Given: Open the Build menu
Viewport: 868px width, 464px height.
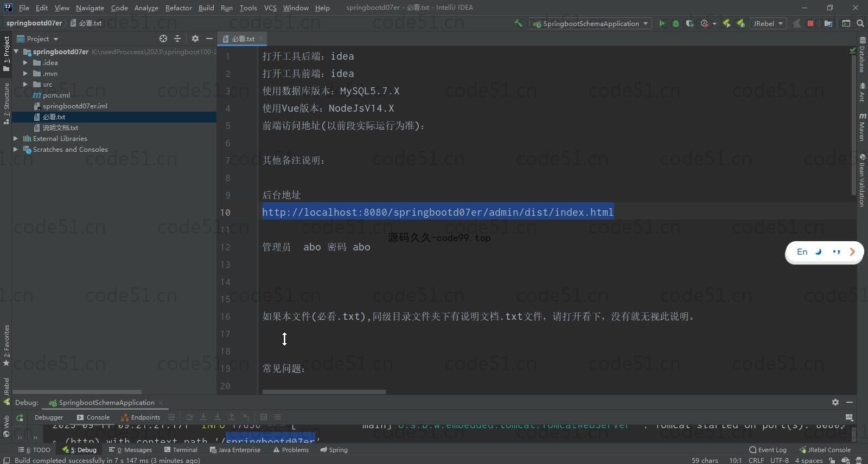Looking at the screenshot, I should (x=206, y=8).
